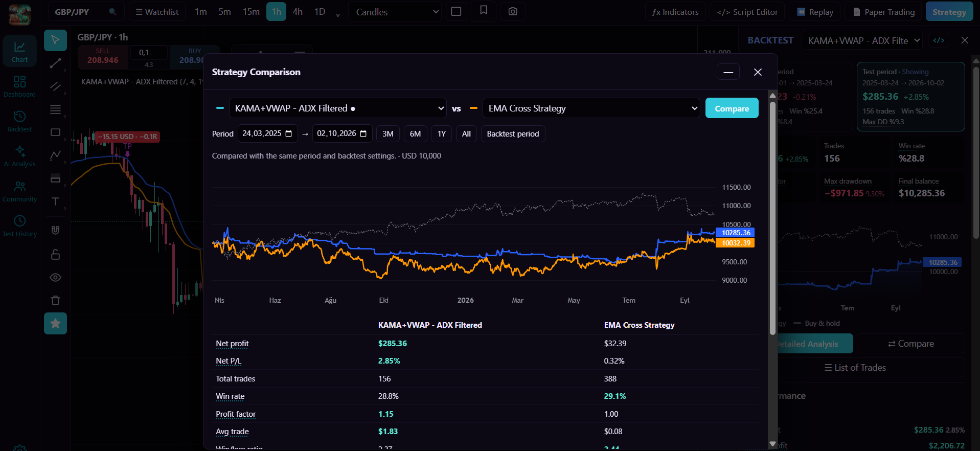Viewport: 980px width, 451px height.
Task: Pick the text annotation tool
Action: 55,201
